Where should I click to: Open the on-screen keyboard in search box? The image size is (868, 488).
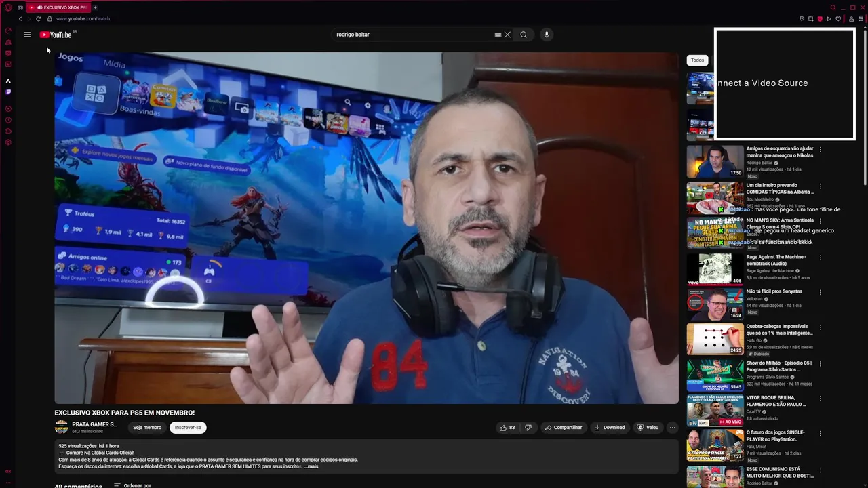[x=498, y=35]
